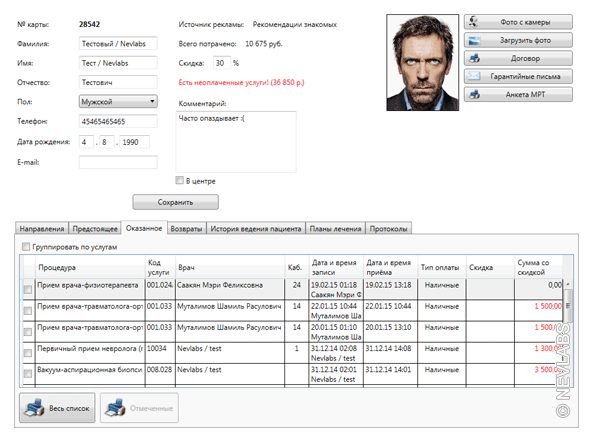
Task: Click the printer icon on Договор button
Action: coord(474,58)
